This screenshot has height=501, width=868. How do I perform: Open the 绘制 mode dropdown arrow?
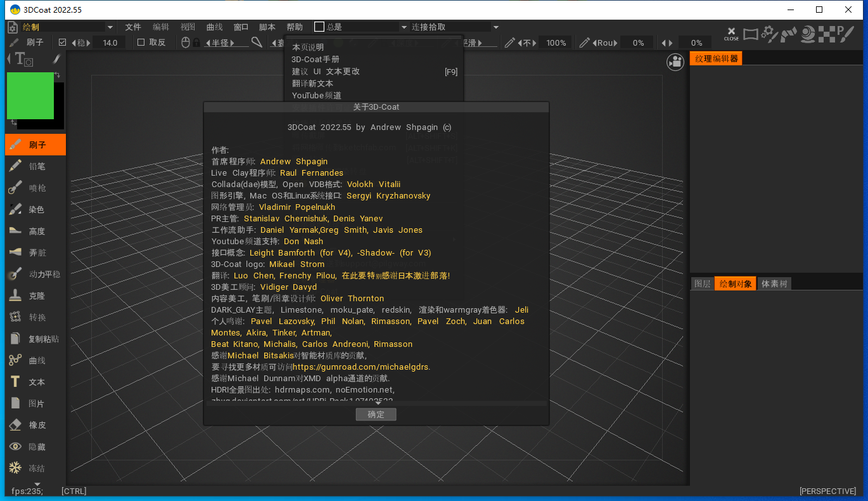pos(110,27)
